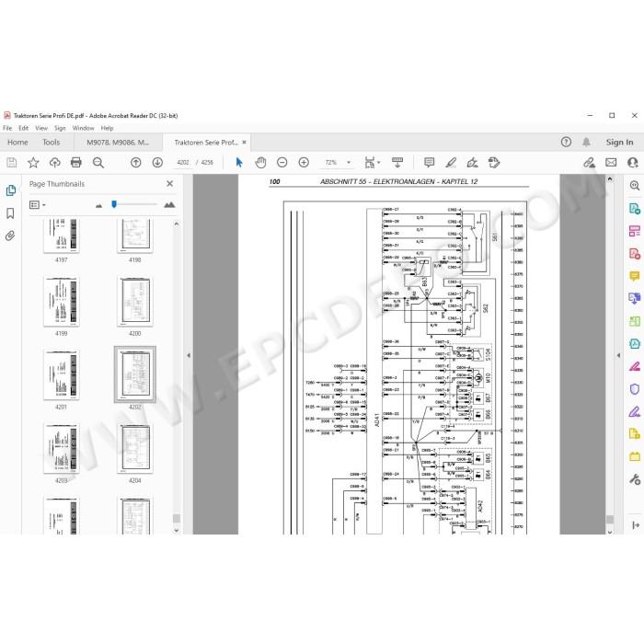Open the Edit menu
The height and width of the screenshot is (644, 644).
(23, 128)
